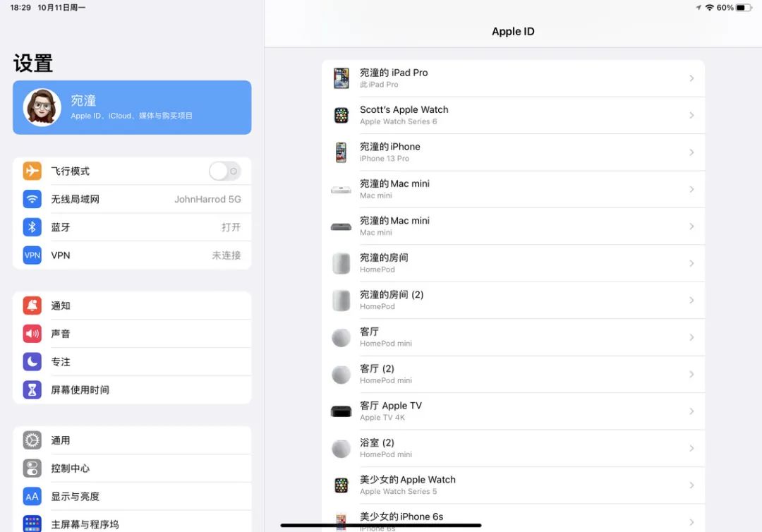Open the 专注 settings menu item
The width and height of the screenshot is (762, 532).
(132, 361)
